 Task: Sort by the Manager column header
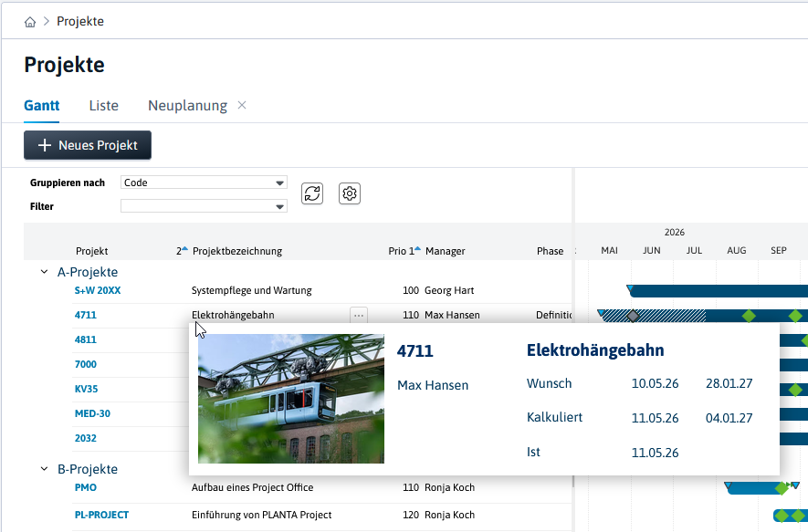click(x=446, y=251)
